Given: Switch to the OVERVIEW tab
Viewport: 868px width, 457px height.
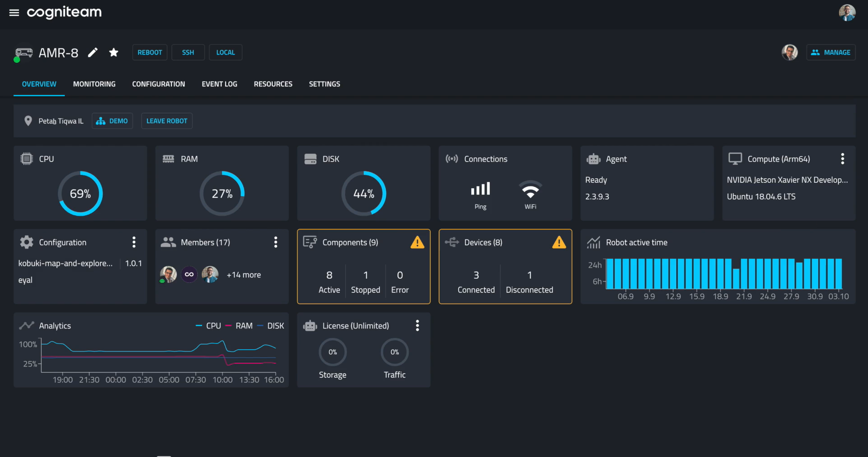Looking at the screenshot, I should [x=39, y=84].
